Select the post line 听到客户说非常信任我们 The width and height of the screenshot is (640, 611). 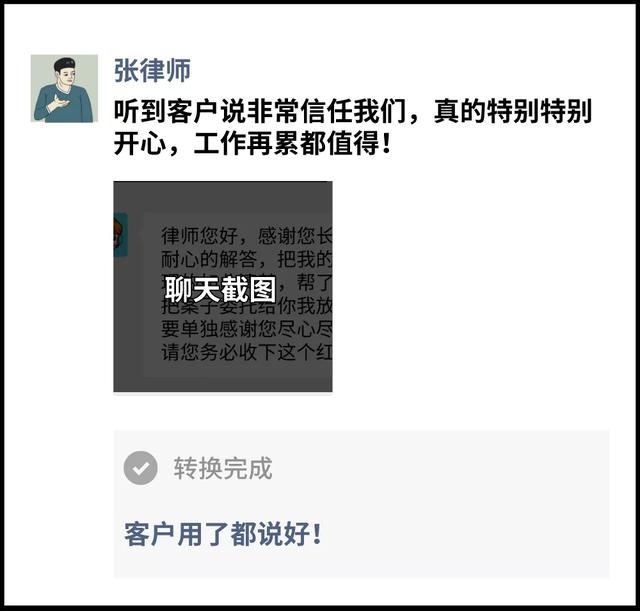pyautogui.click(x=260, y=111)
